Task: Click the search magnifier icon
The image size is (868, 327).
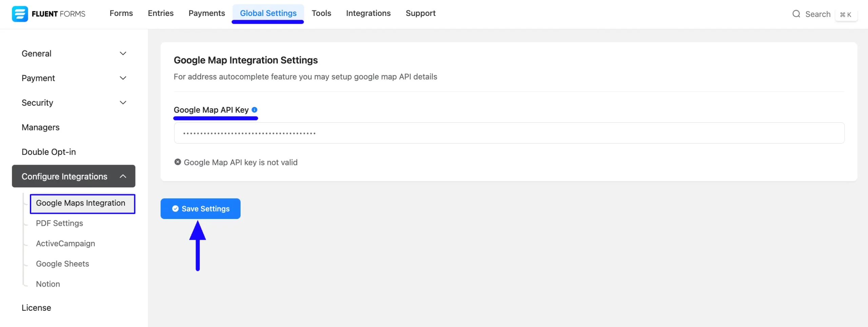Action: click(796, 14)
